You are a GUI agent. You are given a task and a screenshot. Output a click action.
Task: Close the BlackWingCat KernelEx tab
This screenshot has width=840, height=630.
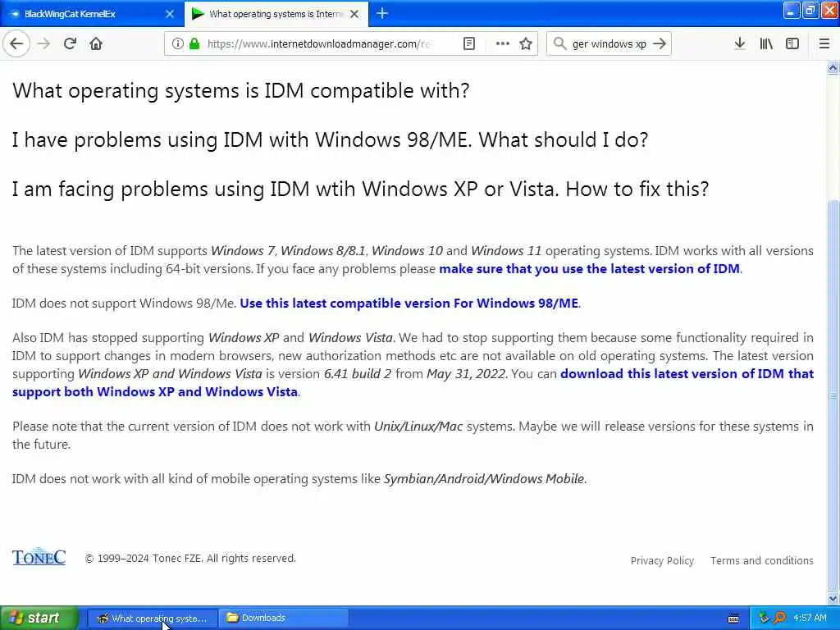tap(170, 14)
